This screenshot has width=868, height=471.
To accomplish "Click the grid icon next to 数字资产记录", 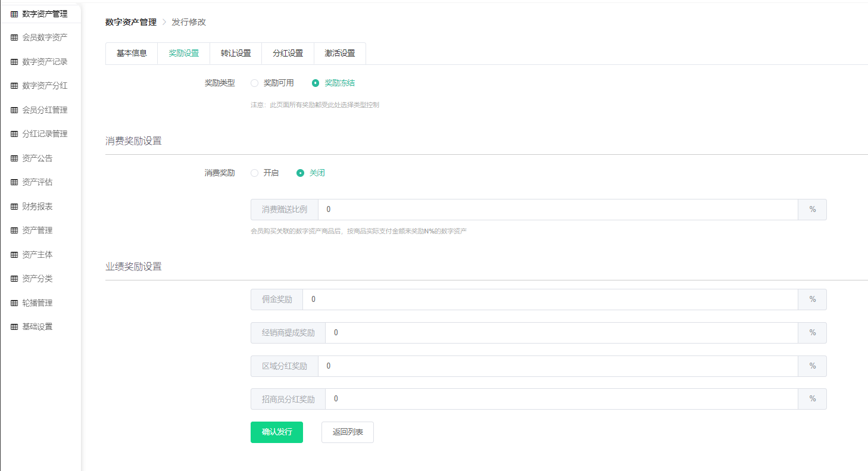I will pos(14,62).
